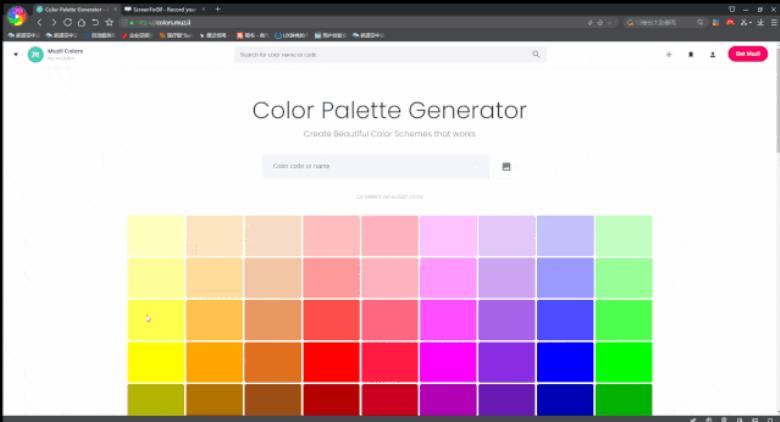Image resolution: width=780 pixels, height=422 pixels.
Task: Expand the dropdown arrow left of Muzli logo
Action: [16, 54]
